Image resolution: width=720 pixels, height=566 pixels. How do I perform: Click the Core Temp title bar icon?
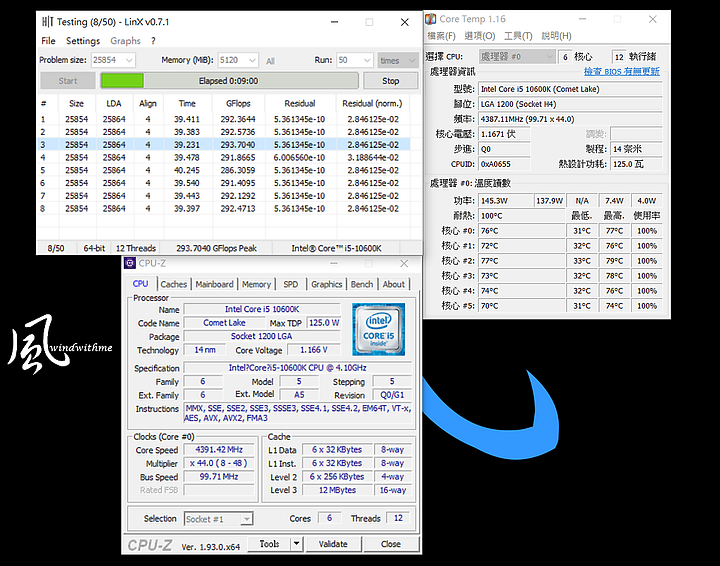click(430, 19)
